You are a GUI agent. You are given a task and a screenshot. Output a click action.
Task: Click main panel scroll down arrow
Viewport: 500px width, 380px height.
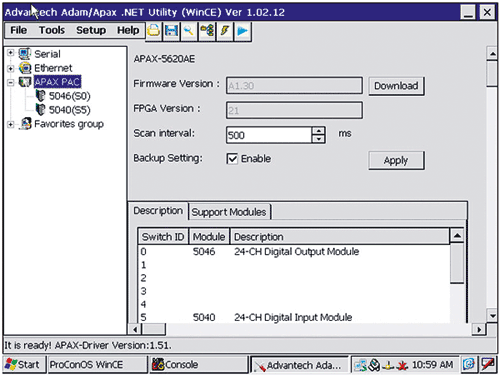492,315
